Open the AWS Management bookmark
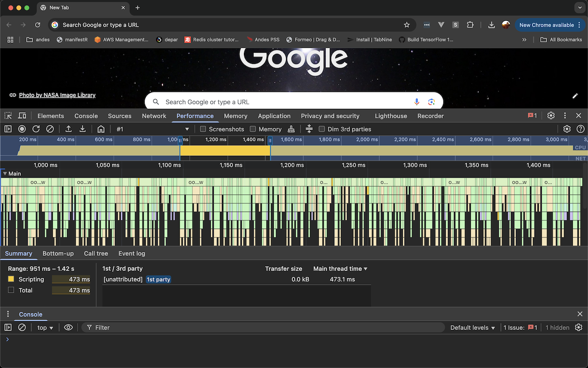588x368 pixels. pos(121,40)
